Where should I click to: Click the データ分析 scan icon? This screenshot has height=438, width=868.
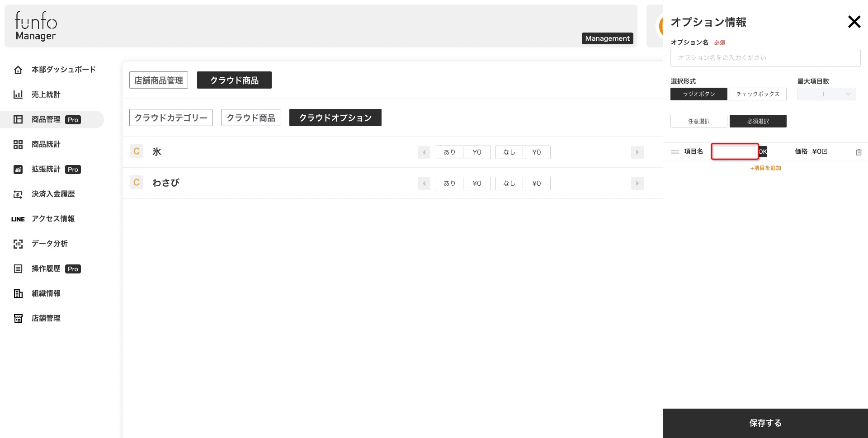(x=18, y=244)
